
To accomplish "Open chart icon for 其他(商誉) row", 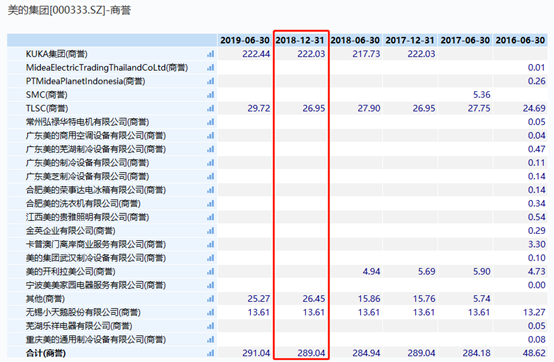I will tap(211, 299).
